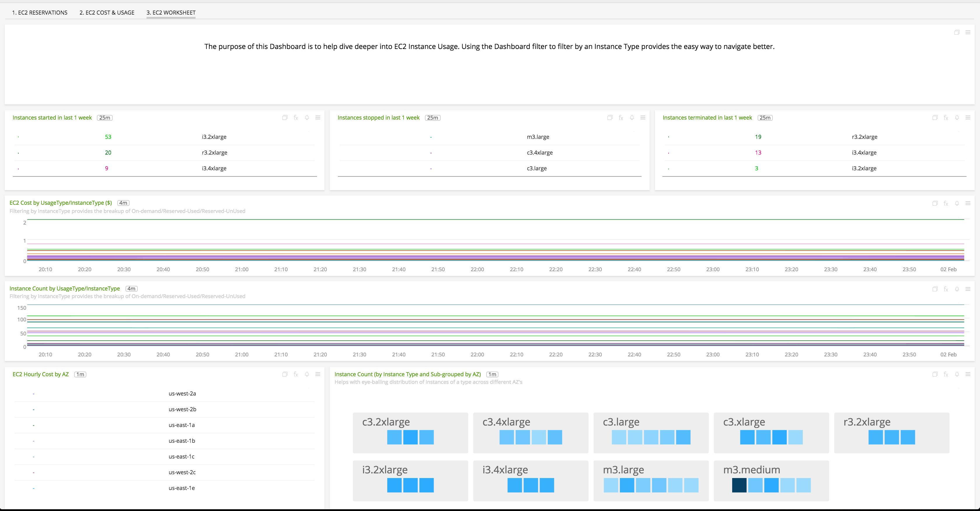Click dark navy square under m3.medium

pos(739,485)
